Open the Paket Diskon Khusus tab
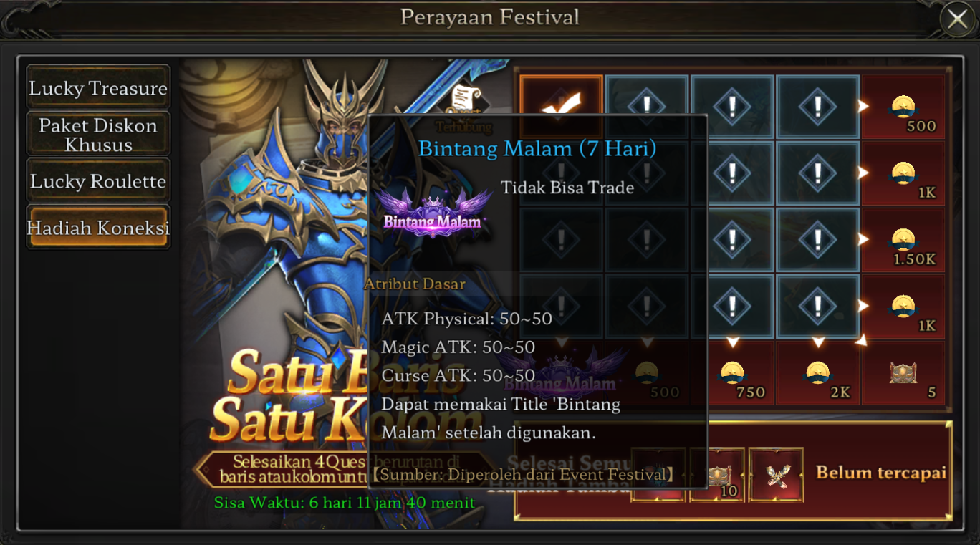Viewport: 980px width, 545px height. point(98,134)
